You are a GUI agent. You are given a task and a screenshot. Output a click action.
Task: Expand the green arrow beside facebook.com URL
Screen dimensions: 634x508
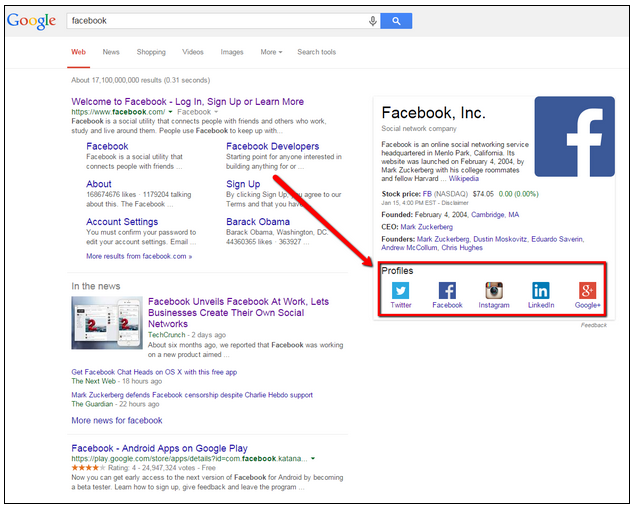tap(170, 112)
